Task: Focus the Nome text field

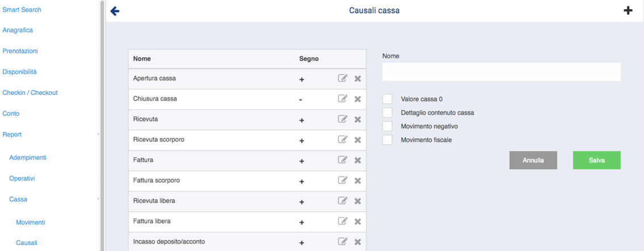Action: tap(501, 72)
